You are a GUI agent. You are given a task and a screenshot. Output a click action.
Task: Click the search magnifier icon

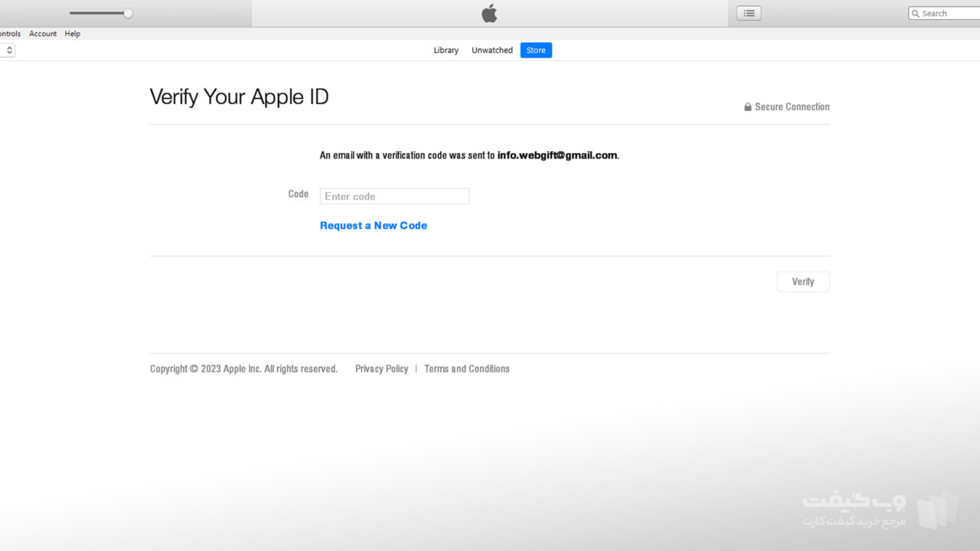(x=915, y=14)
